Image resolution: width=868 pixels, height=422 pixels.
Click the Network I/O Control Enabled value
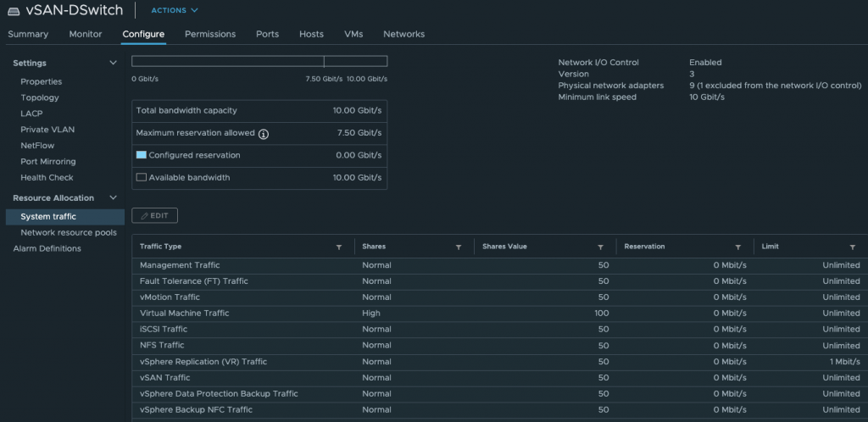705,63
